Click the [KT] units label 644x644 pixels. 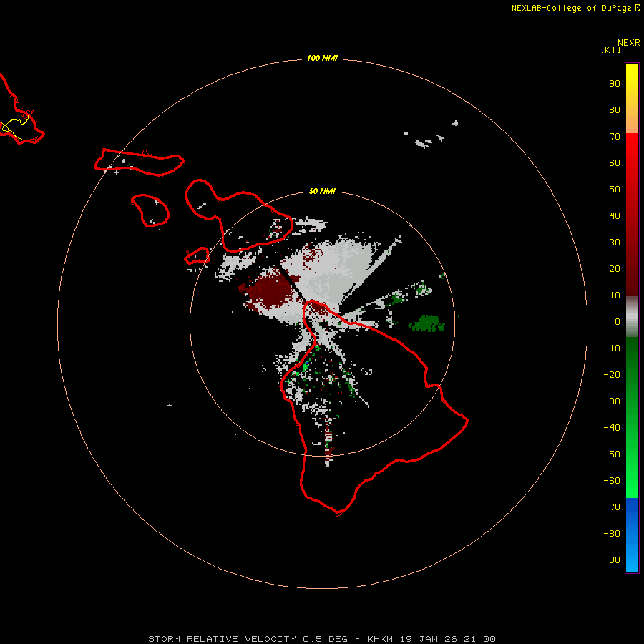(611, 49)
